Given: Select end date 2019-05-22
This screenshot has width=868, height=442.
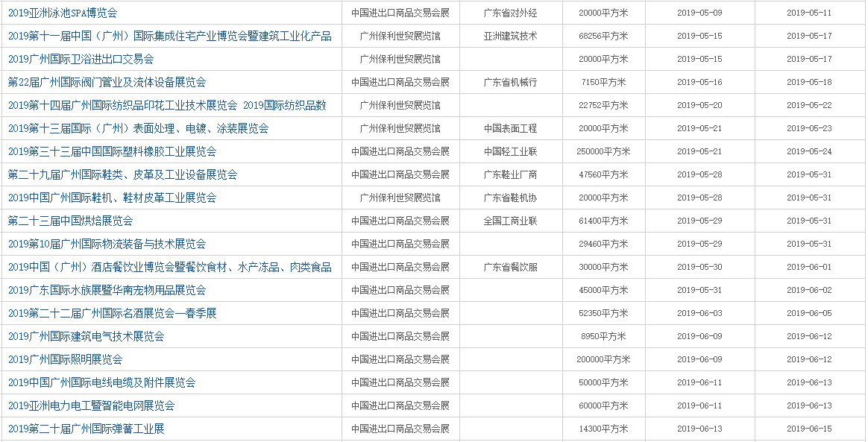Looking at the screenshot, I should (809, 105).
